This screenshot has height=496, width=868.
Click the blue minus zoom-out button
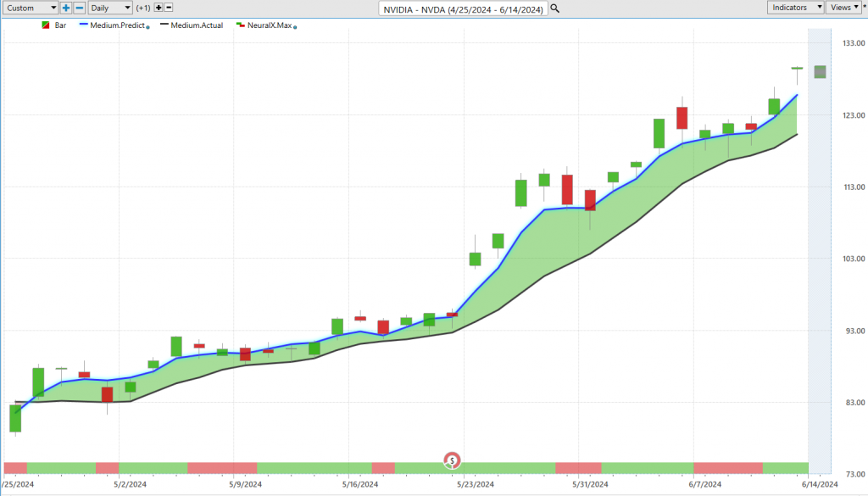pyautogui.click(x=80, y=8)
